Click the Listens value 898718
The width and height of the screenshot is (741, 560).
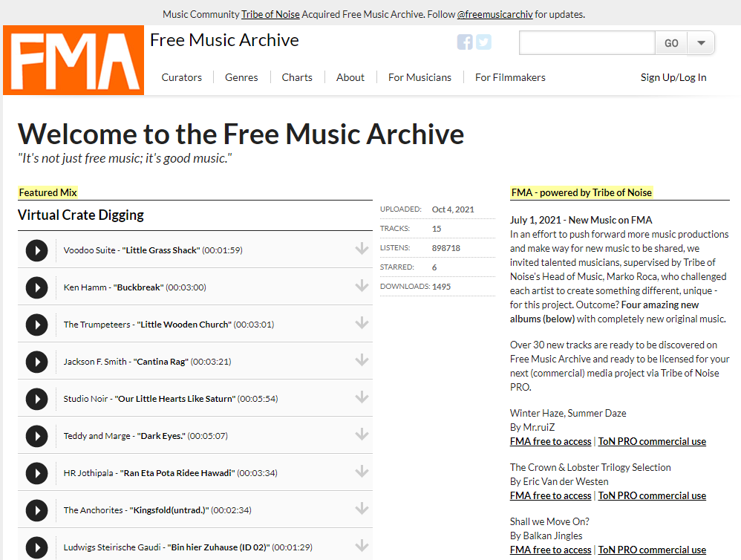[x=446, y=248]
